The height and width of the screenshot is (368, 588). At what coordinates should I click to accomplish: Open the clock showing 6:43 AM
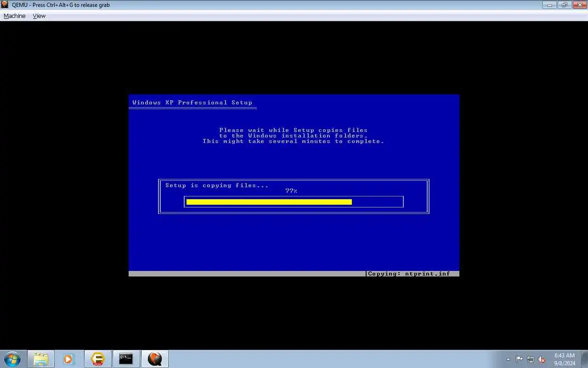(565, 359)
